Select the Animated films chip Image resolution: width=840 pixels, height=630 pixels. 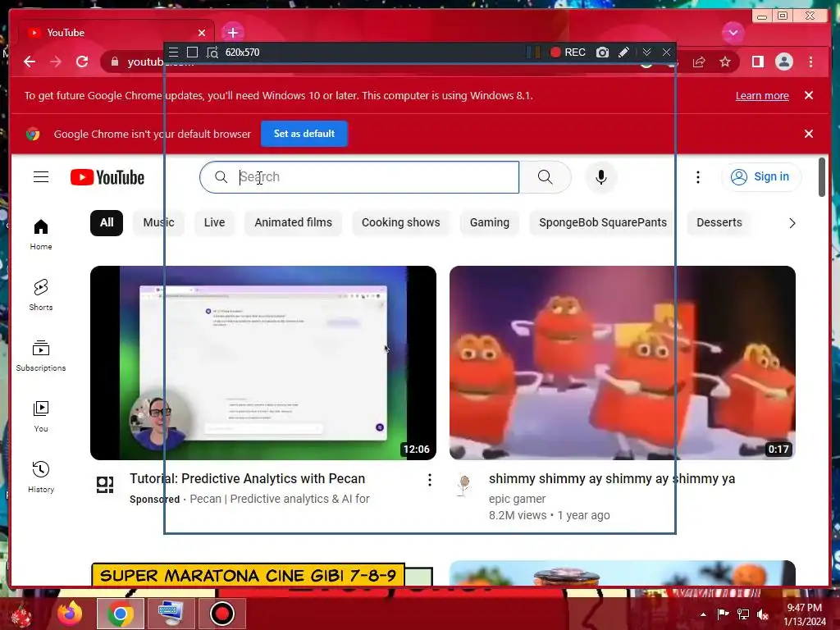[x=293, y=222]
